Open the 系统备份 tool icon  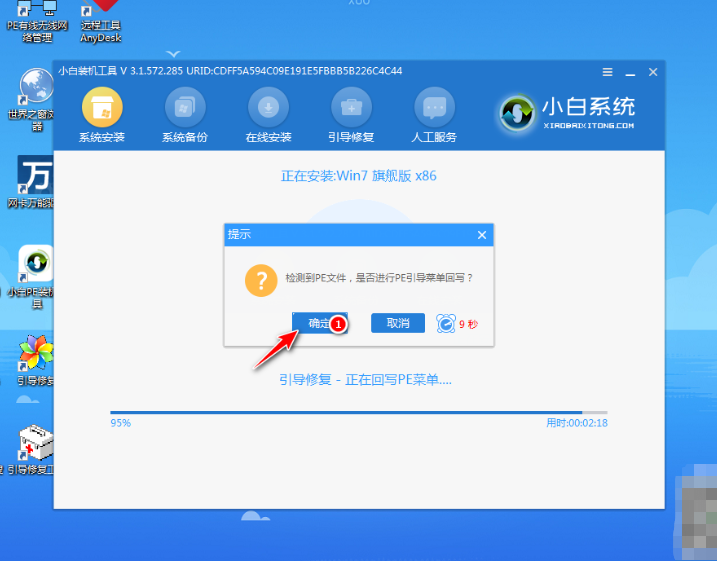pyautogui.click(x=185, y=107)
